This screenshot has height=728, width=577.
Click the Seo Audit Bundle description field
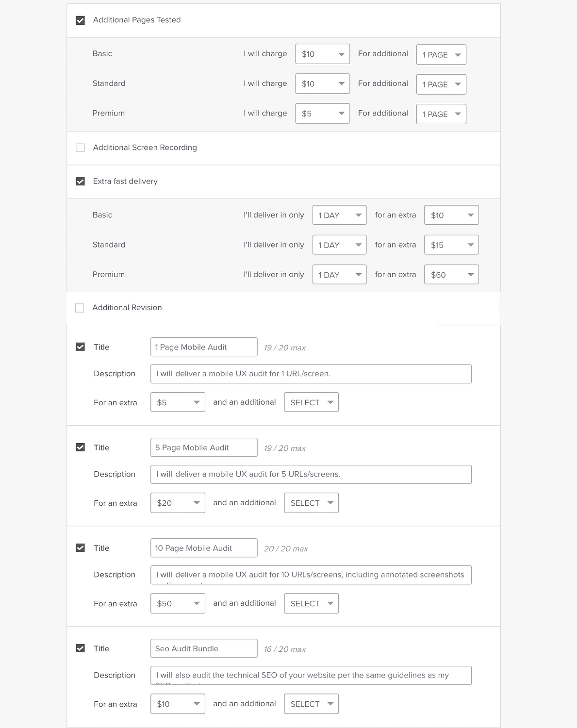311,675
